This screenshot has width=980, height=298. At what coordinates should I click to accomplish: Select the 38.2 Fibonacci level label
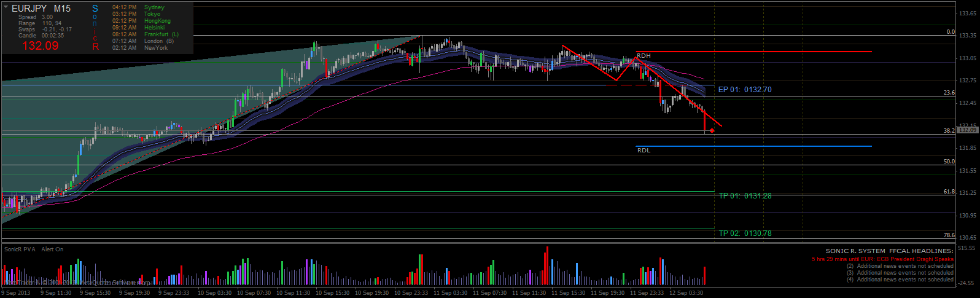coord(949,131)
